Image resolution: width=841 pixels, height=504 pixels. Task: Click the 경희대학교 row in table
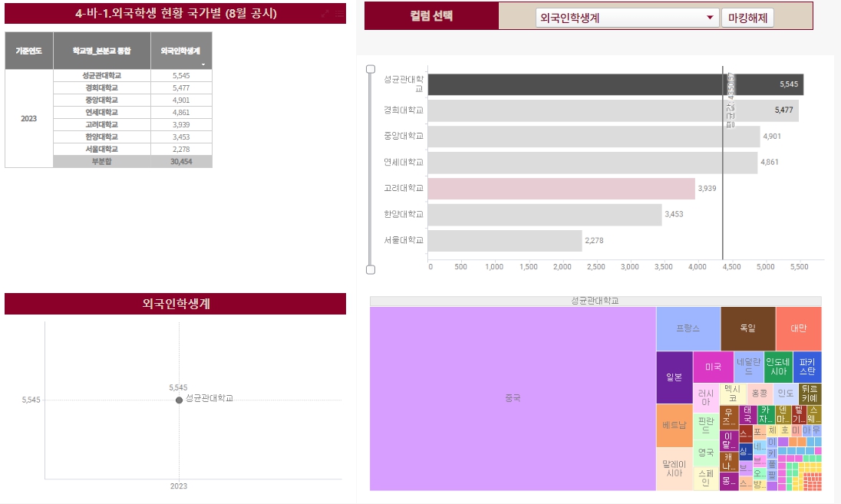coord(101,88)
